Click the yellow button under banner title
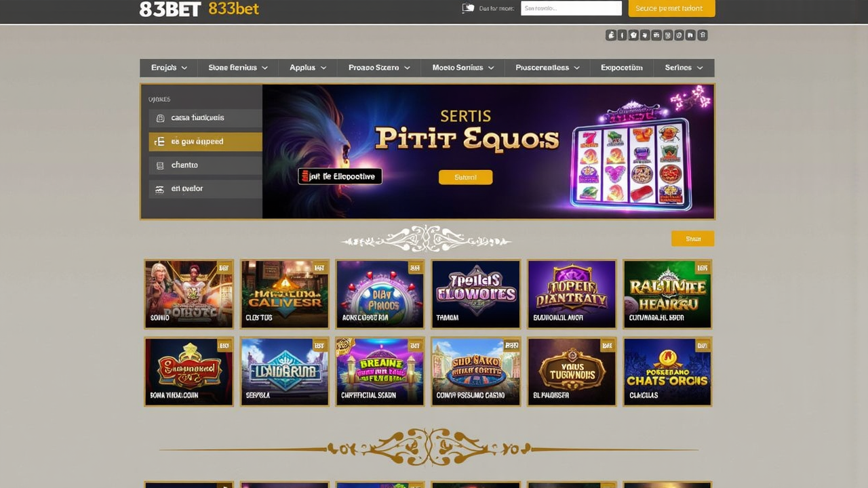 point(465,177)
